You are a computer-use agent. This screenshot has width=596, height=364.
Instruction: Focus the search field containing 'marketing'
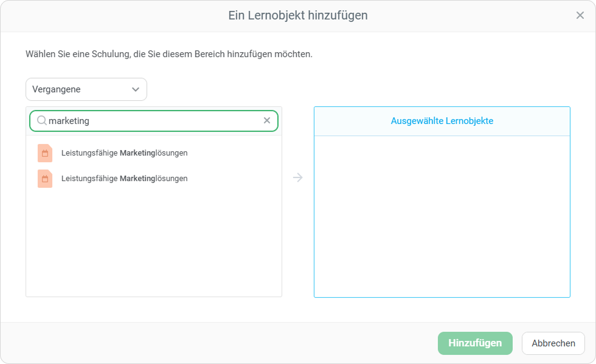coord(152,121)
